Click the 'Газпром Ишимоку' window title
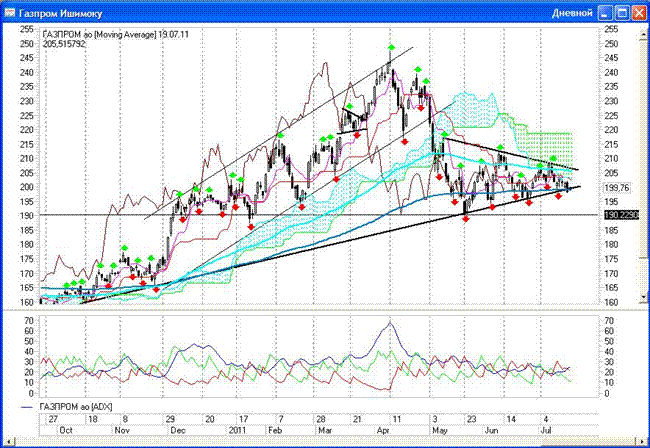 point(61,13)
